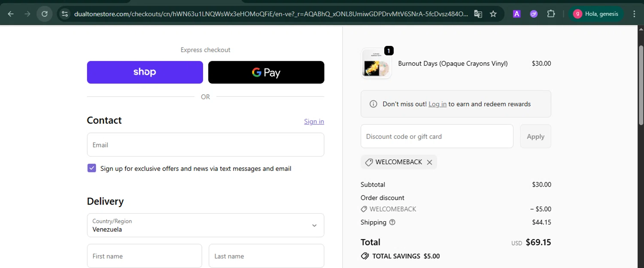Image resolution: width=644 pixels, height=268 pixels.
Task: Remove the WELCOMEBACK discount code
Action: (429, 162)
